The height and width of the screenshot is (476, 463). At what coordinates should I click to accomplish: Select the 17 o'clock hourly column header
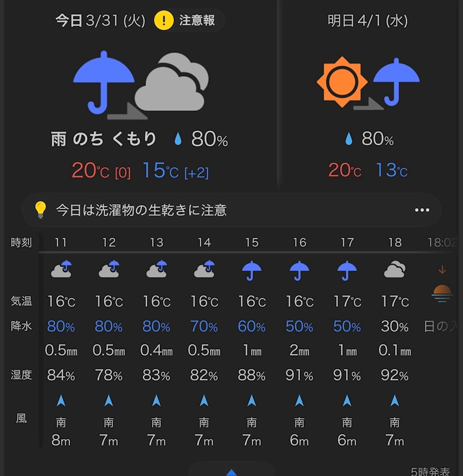(x=347, y=243)
